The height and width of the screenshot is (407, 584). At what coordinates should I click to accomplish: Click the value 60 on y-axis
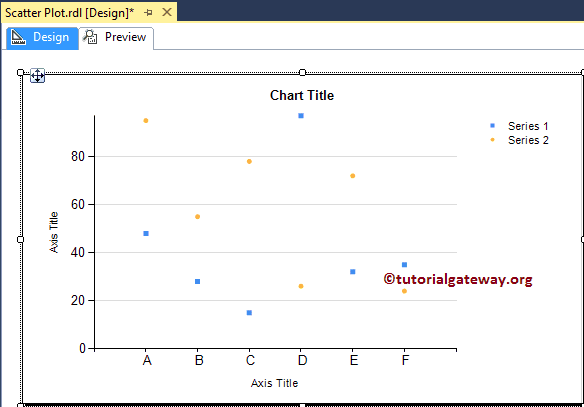[78, 204]
